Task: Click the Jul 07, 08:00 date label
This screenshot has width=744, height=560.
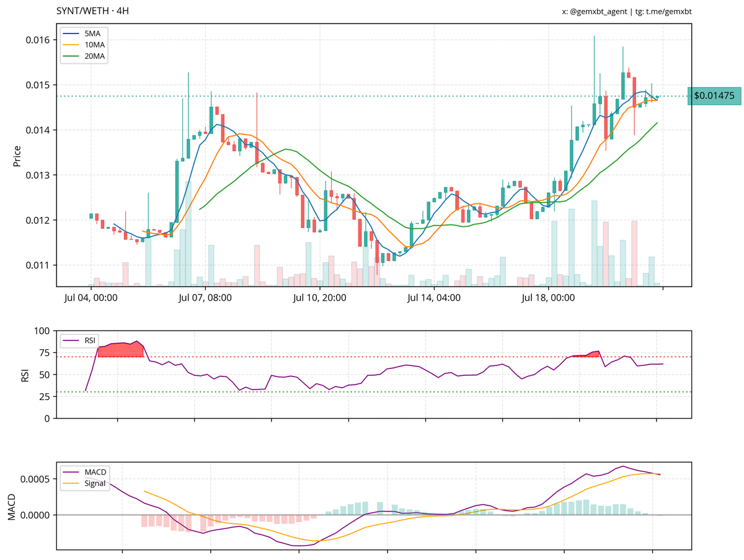Action: tap(205, 298)
